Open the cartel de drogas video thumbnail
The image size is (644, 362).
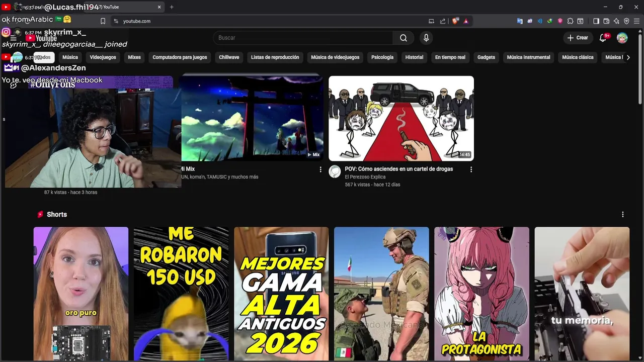click(x=401, y=118)
